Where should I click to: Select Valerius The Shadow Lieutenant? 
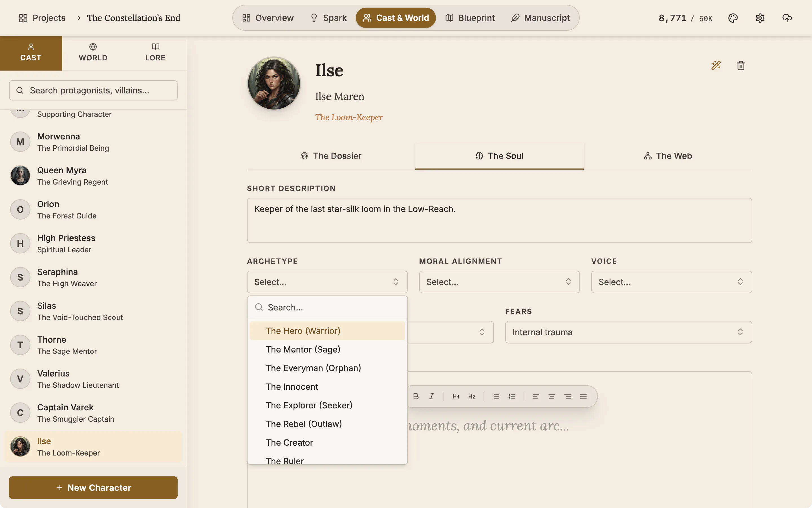pyautogui.click(x=93, y=379)
